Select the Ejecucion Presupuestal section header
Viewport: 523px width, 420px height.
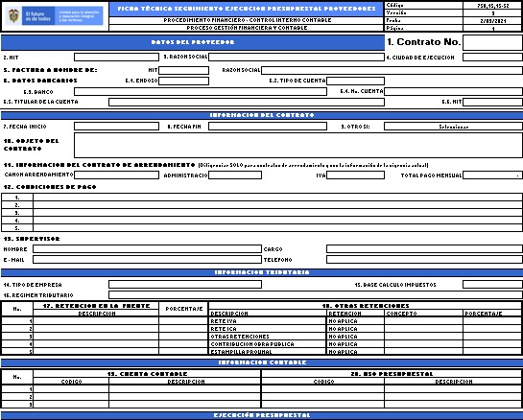[x=262, y=415]
